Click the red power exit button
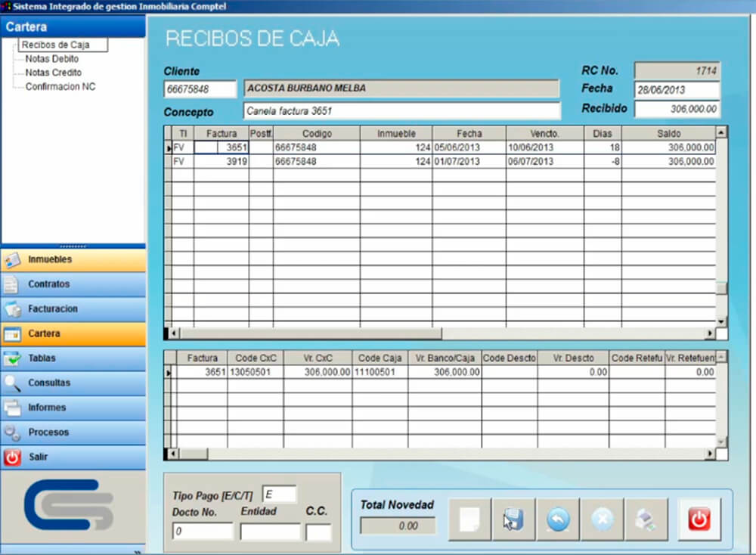The width and height of the screenshot is (756, 555). tap(699, 519)
